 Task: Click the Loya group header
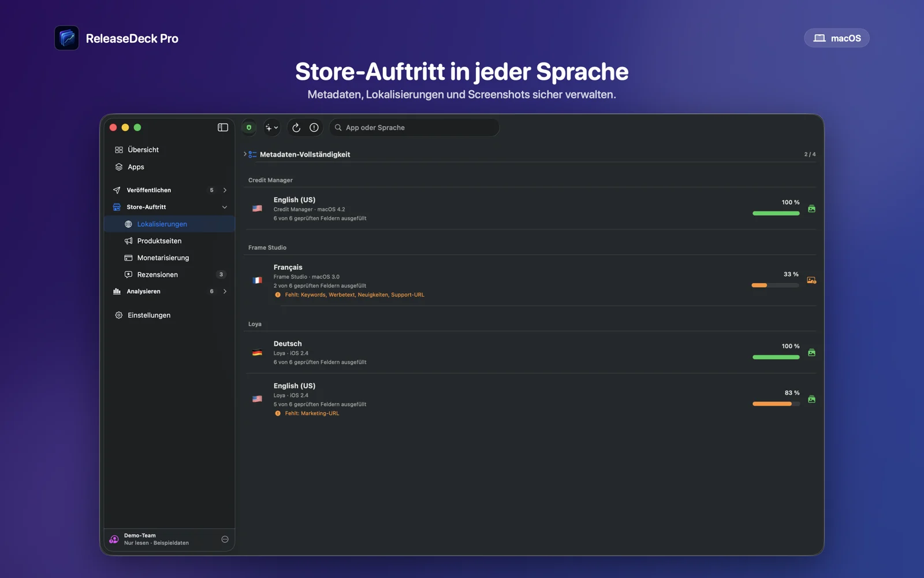(x=255, y=324)
